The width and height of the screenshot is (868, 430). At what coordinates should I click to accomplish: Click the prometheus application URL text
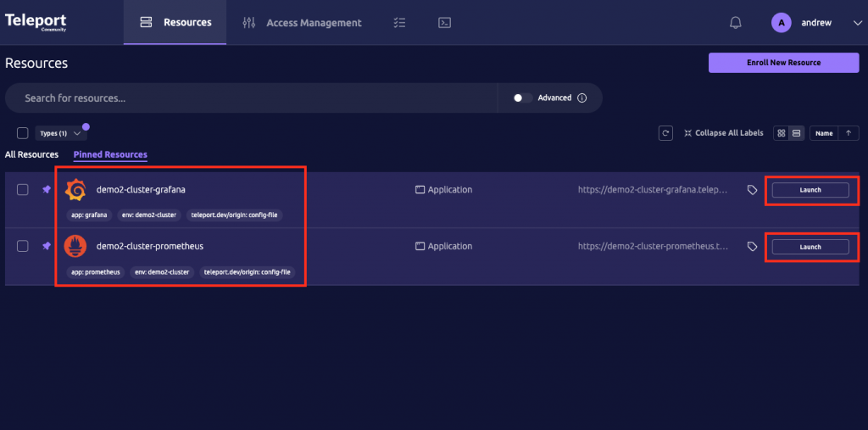(x=653, y=246)
